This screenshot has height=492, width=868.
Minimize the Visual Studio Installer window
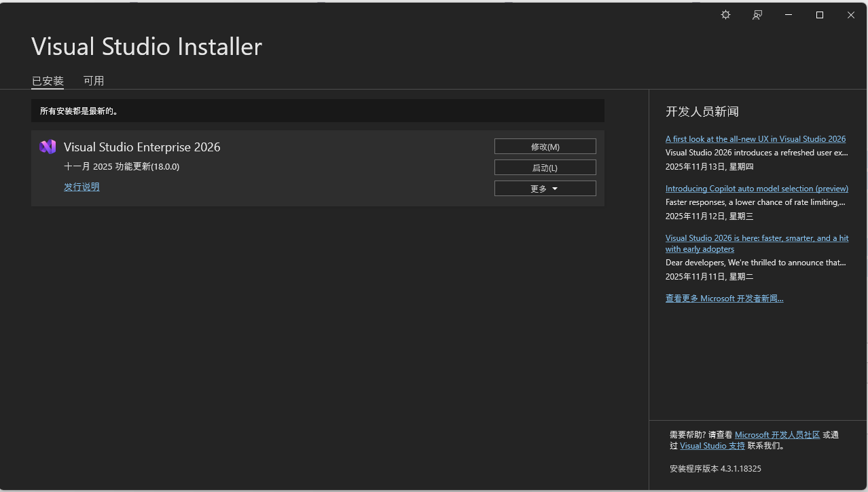(x=789, y=15)
